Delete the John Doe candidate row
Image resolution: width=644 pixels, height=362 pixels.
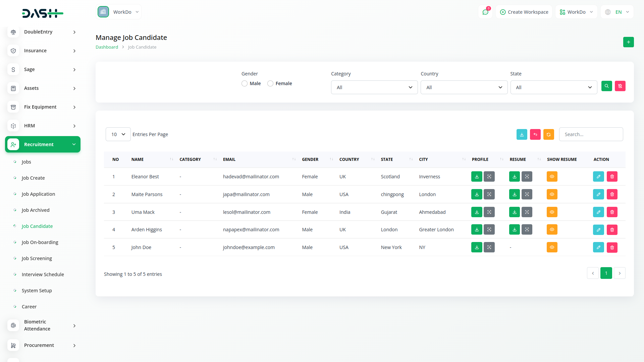coord(612,247)
